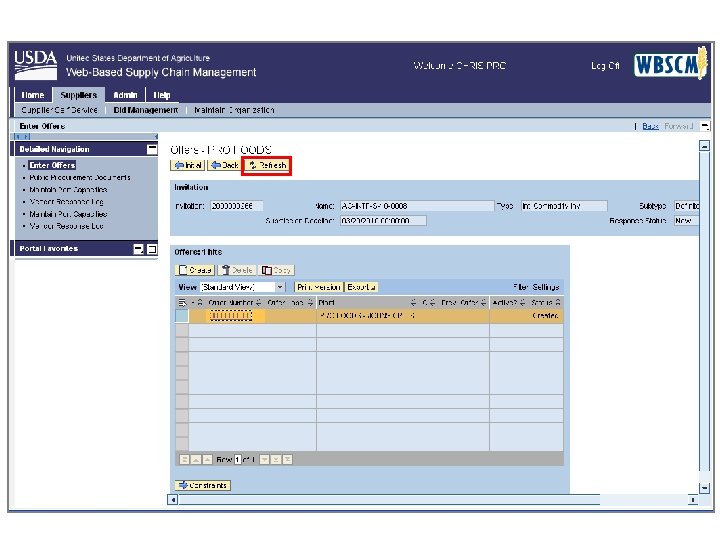The width and height of the screenshot is (720, 540).
Task: Click the Back arrow button in offers toolbar
Action: pyautogui.click(x=224, y=165)
